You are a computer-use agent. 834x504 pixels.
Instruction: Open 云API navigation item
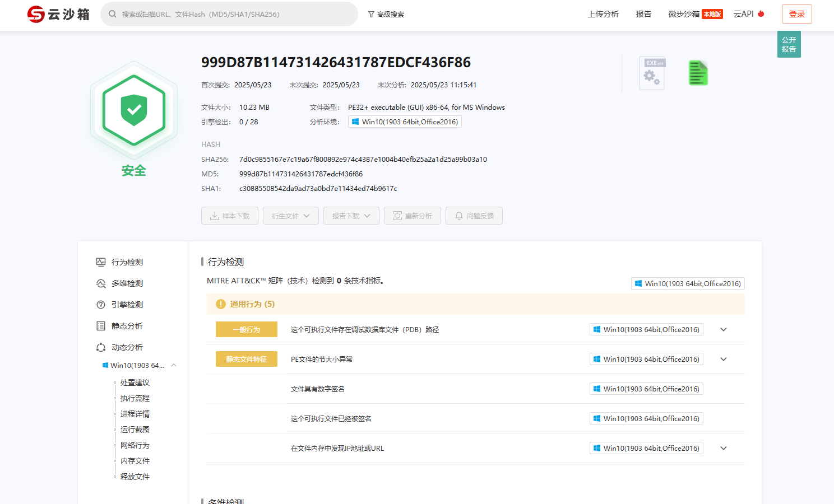click(749, 14)
